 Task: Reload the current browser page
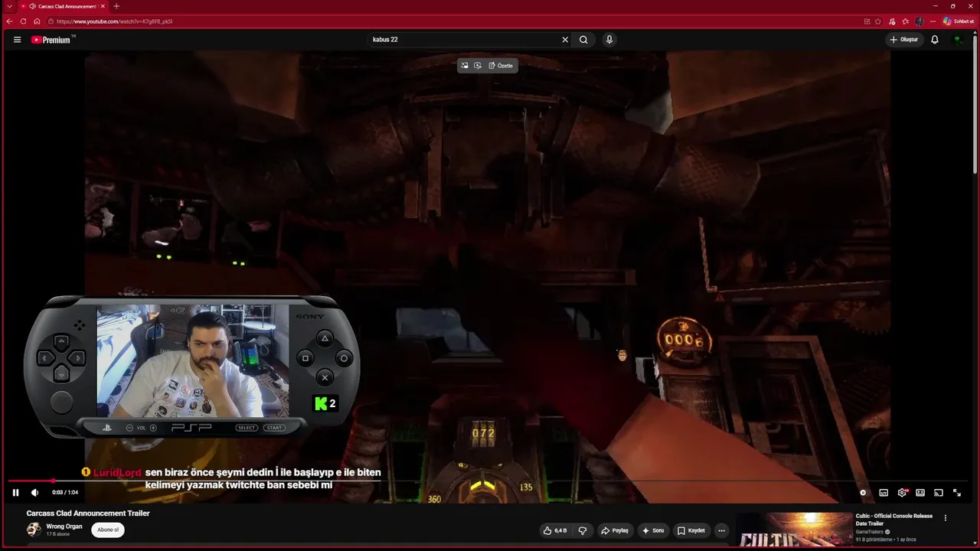click(x=23, y=21)
